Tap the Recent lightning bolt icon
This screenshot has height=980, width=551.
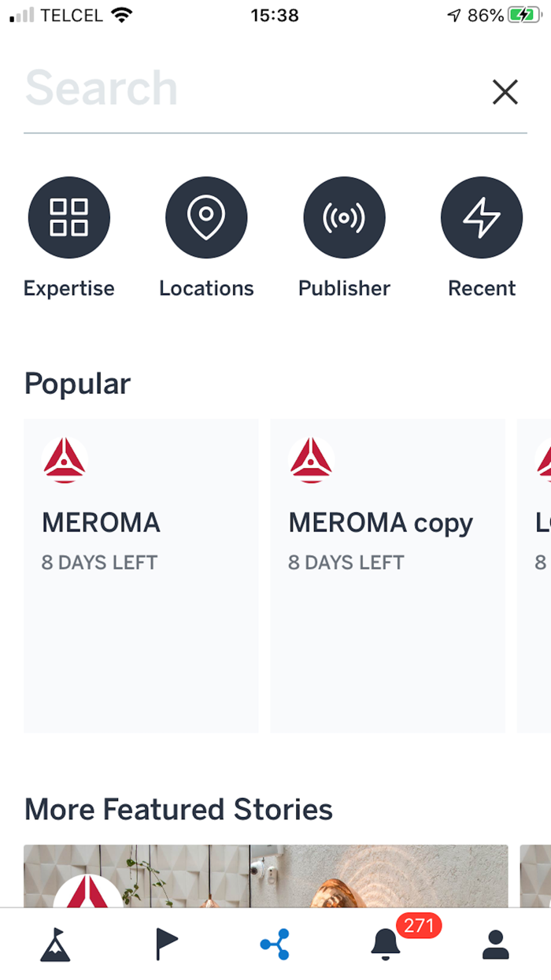pos(481,218)
